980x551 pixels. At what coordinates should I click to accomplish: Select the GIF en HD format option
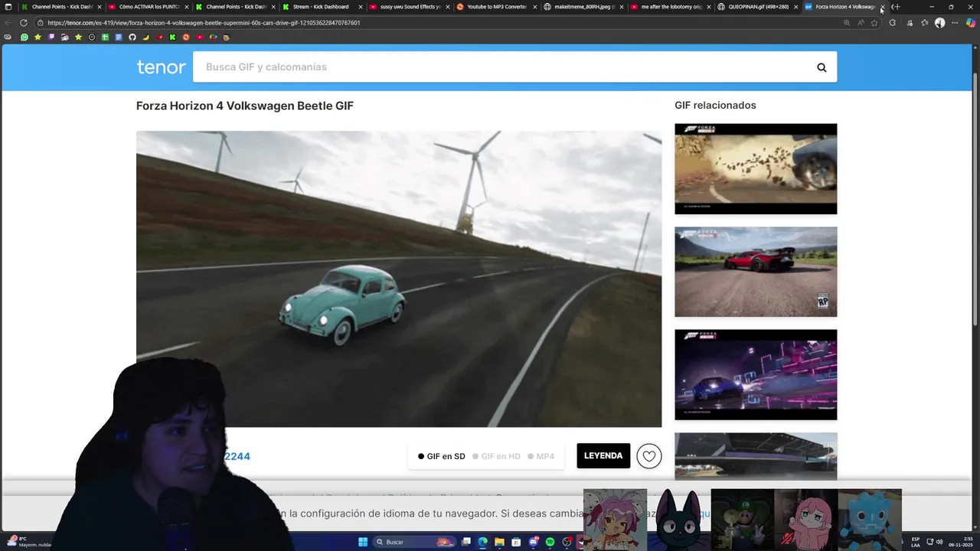point(496,456)
